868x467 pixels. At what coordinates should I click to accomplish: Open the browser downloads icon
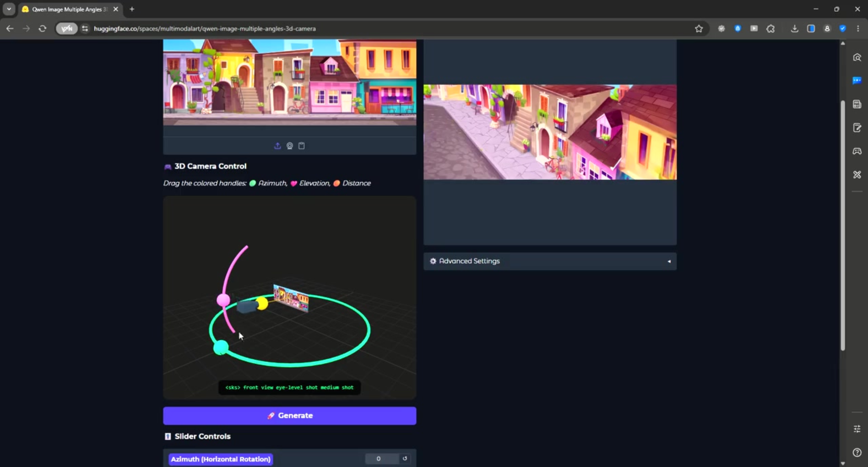pyautogui.click(x=794, y=29)
